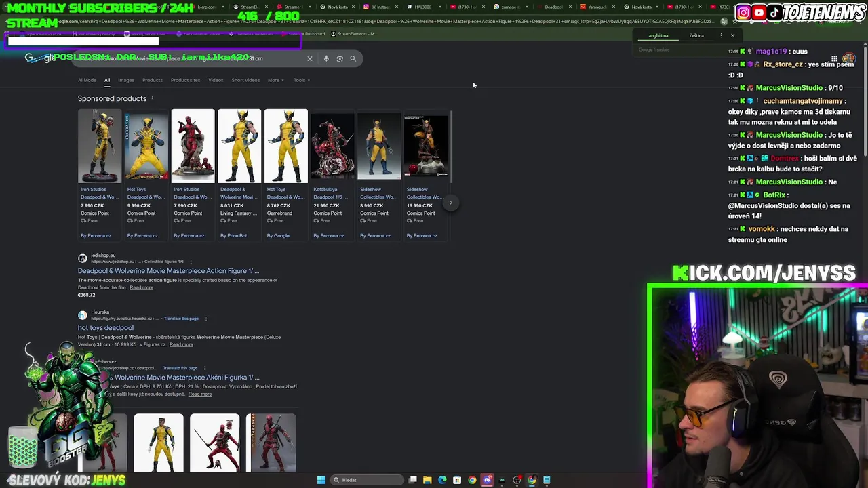The height and width of the screenshot is (488, 868).
Task: Submit search with the magnifier icon
Action: coord(353,58)
